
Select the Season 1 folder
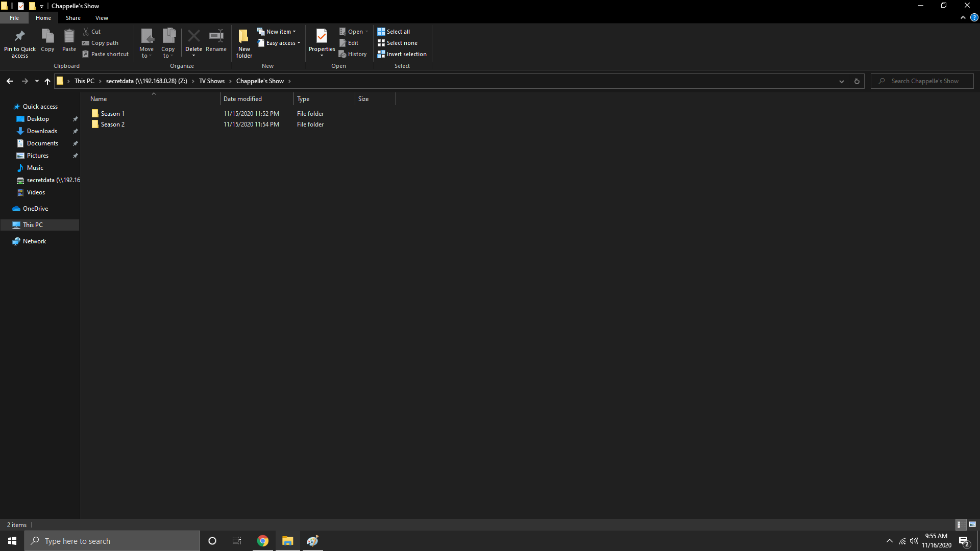tap(112, 114)
